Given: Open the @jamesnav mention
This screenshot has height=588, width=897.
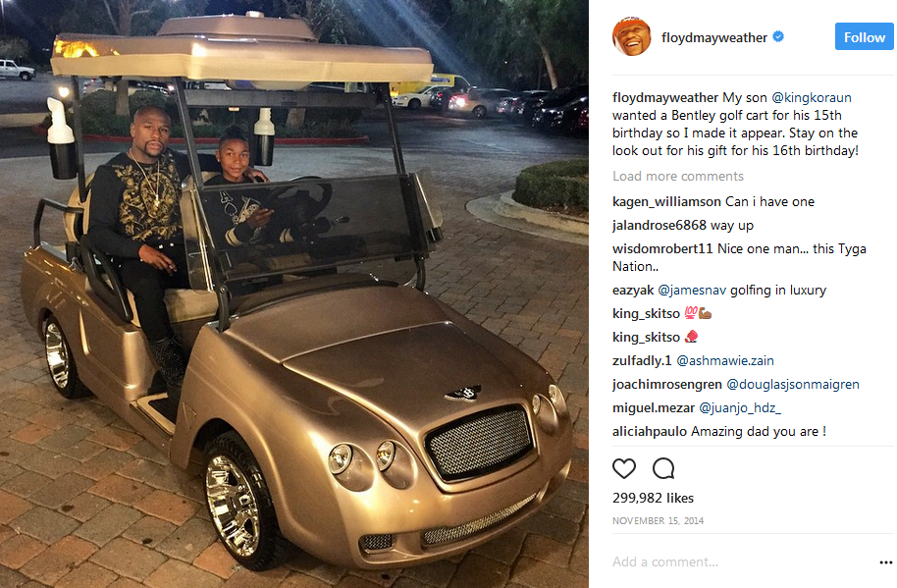Looking at the screenshot, I should 692,291.
